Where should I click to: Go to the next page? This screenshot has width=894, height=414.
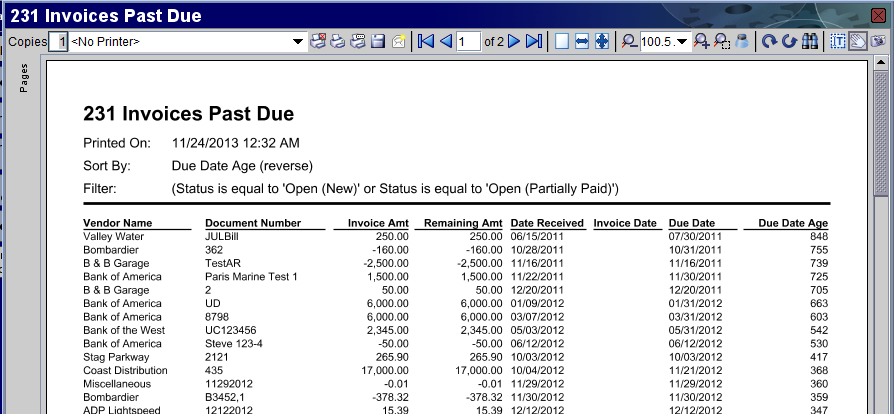[514, 41]
